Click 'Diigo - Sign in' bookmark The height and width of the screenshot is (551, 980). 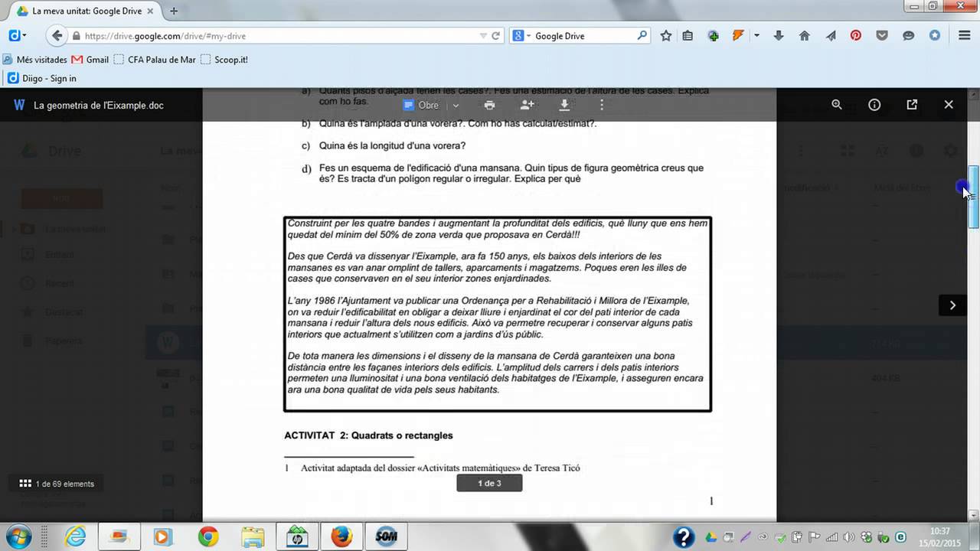[x=42, y=78]
